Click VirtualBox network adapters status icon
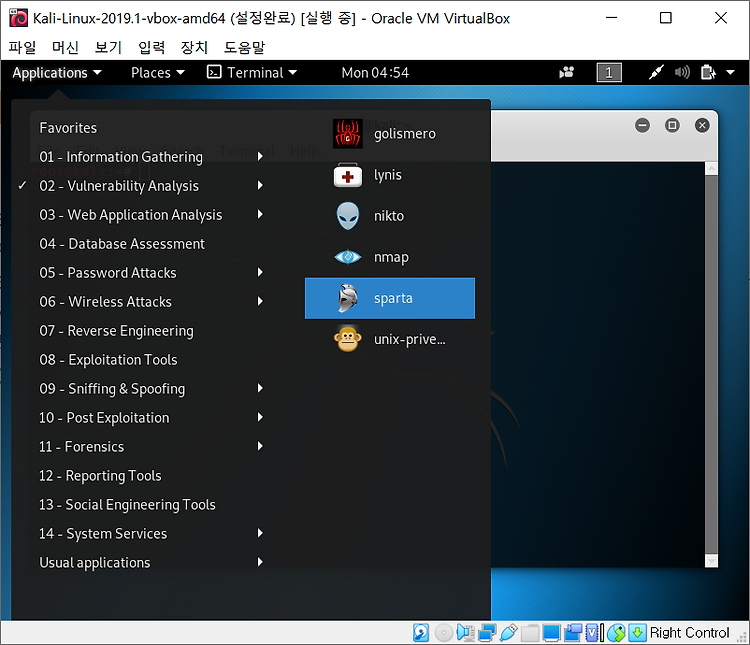 click(x=487, y=633)
